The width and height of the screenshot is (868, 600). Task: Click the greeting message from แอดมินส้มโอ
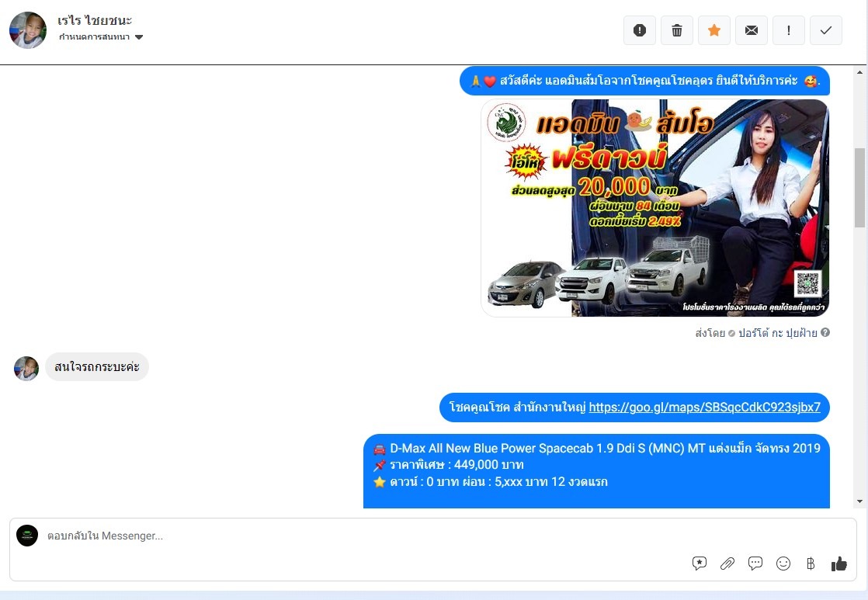click(644, 81)
